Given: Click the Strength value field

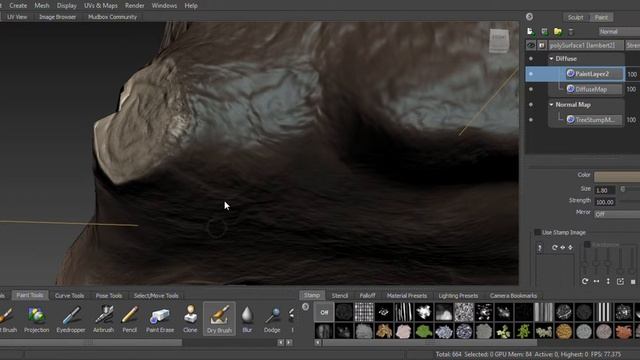Looking at the screenshot, I should [605, 202].
